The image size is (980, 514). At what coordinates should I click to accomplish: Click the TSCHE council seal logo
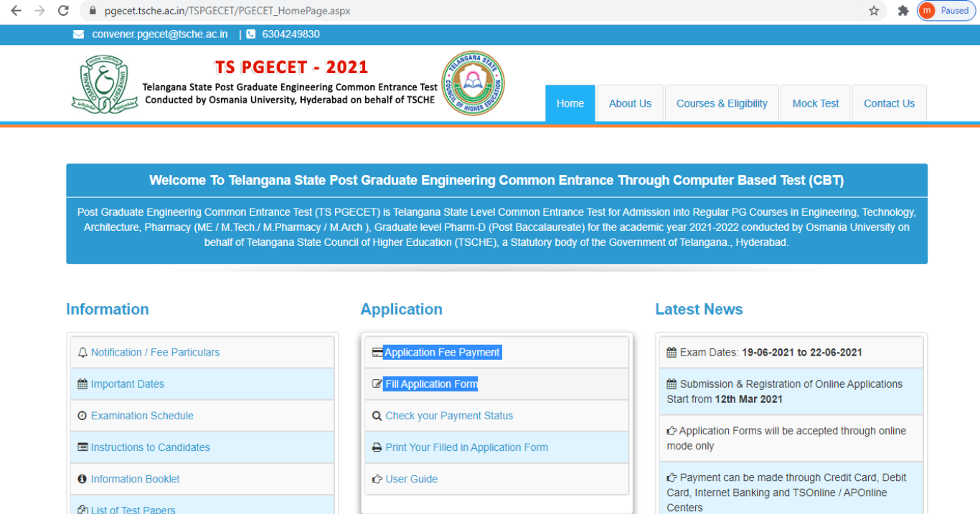pos(473,82)
